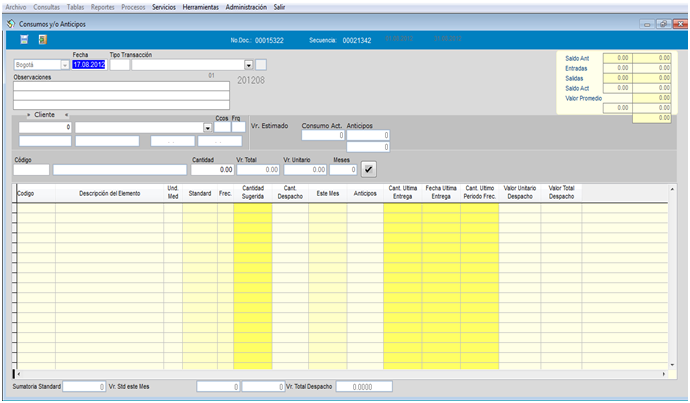This screenshot has width=690, height=403.
Task: Open the Tablas menu
Action: click(75, 7)
